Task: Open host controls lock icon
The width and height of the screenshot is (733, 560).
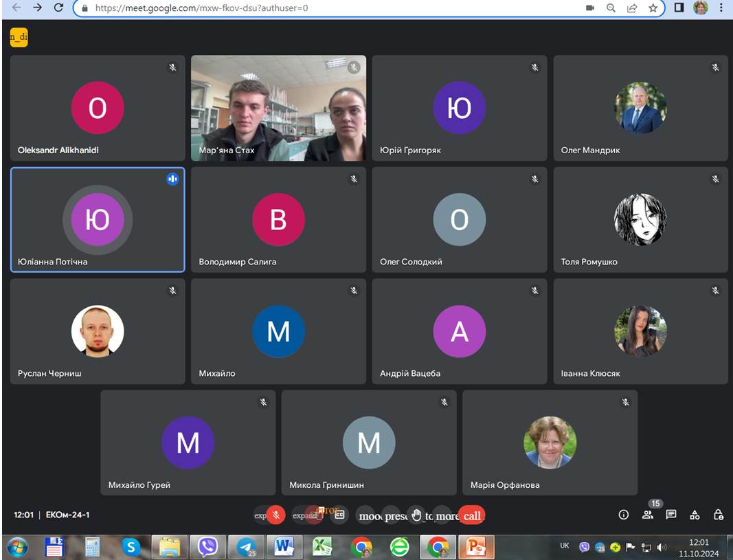Action: [x=719, y=515]
